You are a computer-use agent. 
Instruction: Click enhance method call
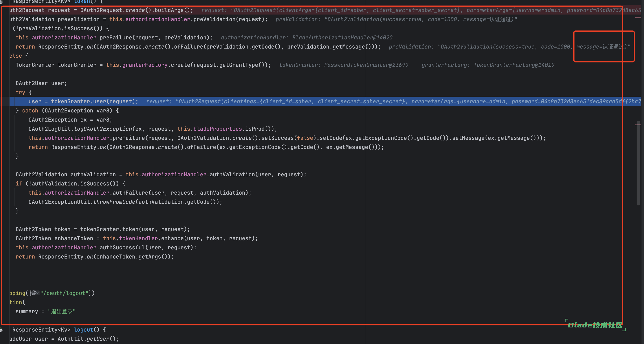click(172, 238)
